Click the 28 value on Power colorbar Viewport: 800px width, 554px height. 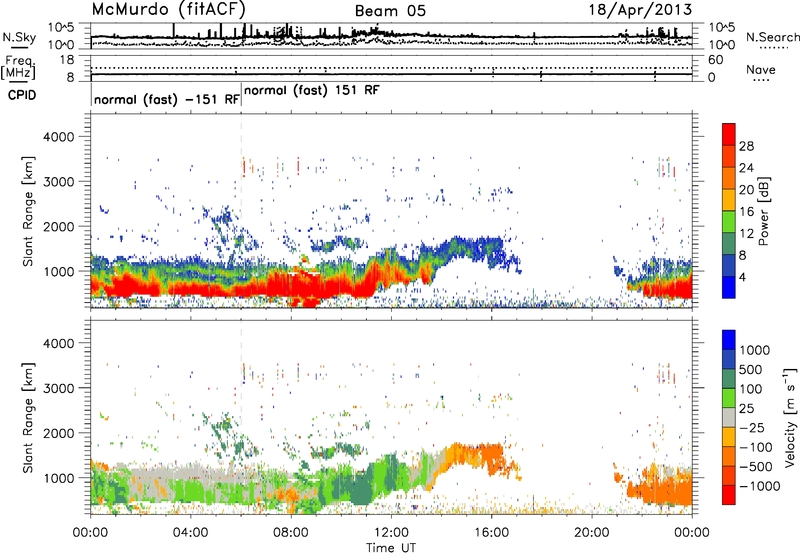[746, 146]
